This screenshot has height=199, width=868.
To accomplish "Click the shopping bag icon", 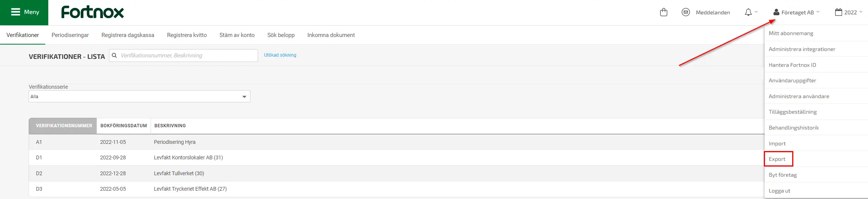I will (664, 12).
